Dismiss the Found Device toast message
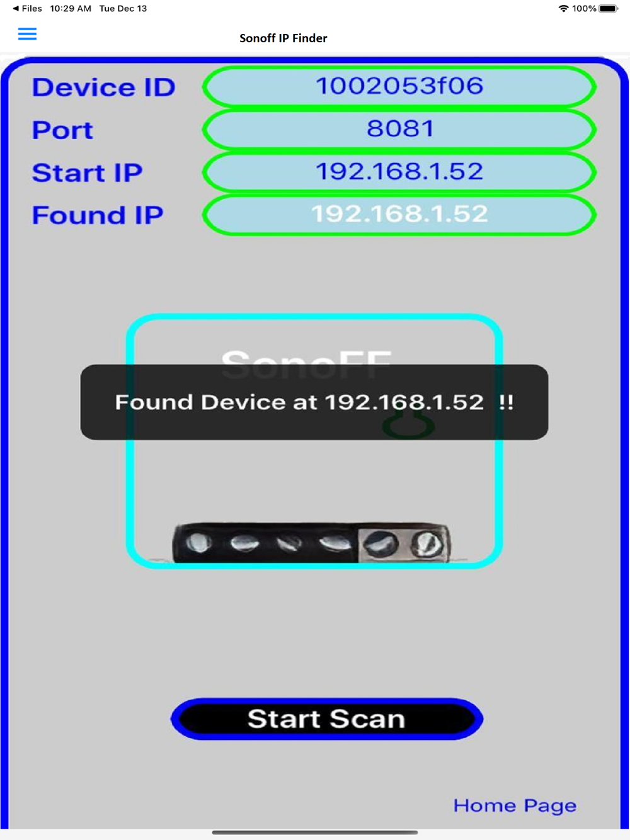The height and width of the screenshot is (840, 630). (x=314, y=402)
